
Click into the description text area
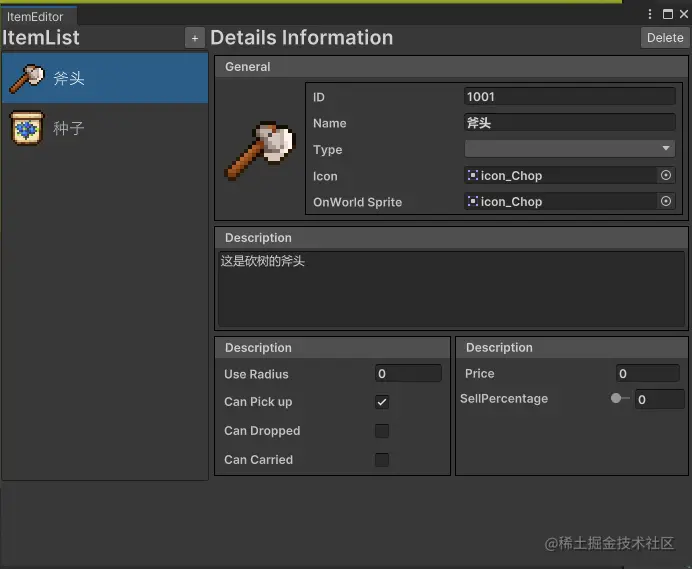coord(451,289)
